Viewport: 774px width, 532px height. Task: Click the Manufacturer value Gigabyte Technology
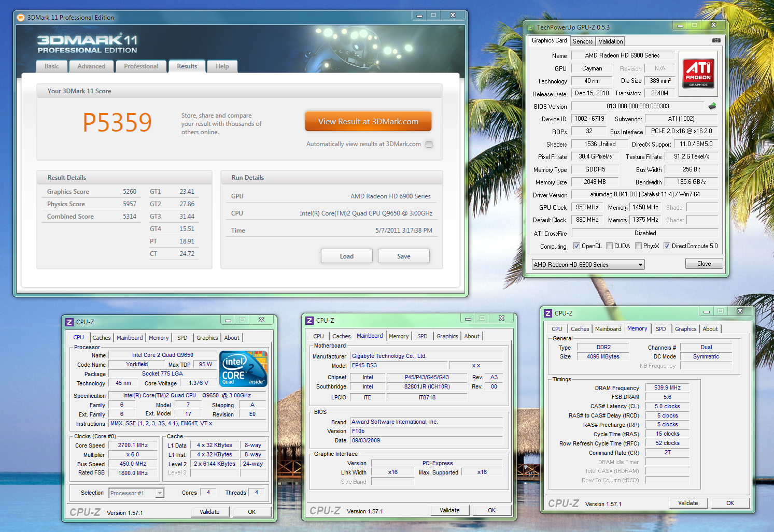pos(427,356)
